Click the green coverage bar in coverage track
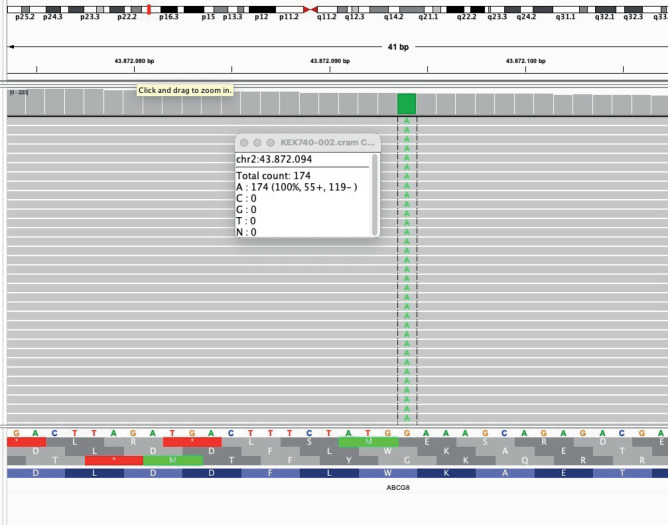The width and height of the screenshot is (668, 525). (406, 103)
